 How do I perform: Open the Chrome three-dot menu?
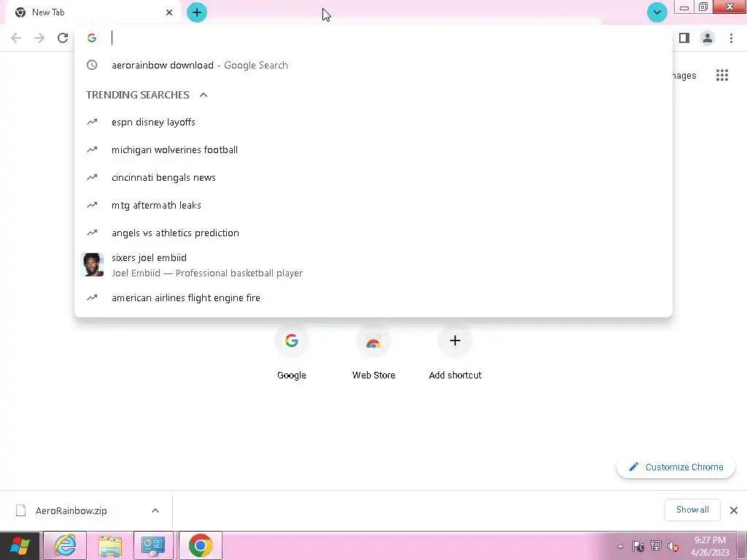click(731, 38)
